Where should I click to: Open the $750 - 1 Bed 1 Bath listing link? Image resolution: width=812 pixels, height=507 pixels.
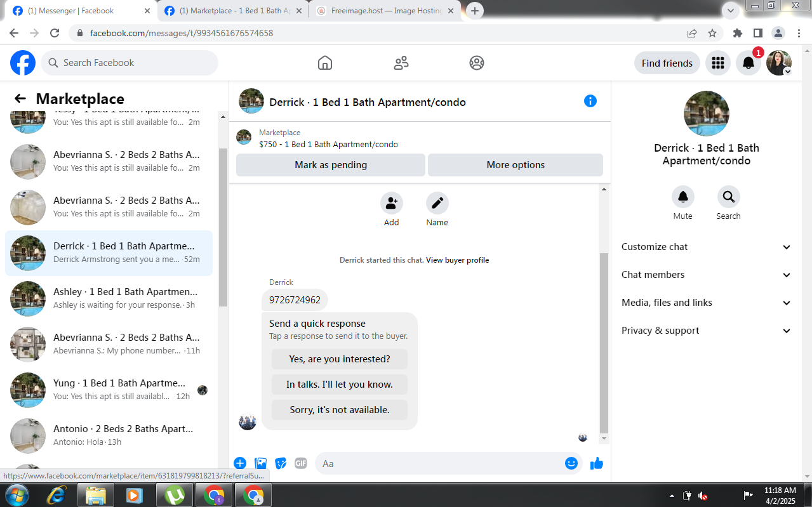328,144
